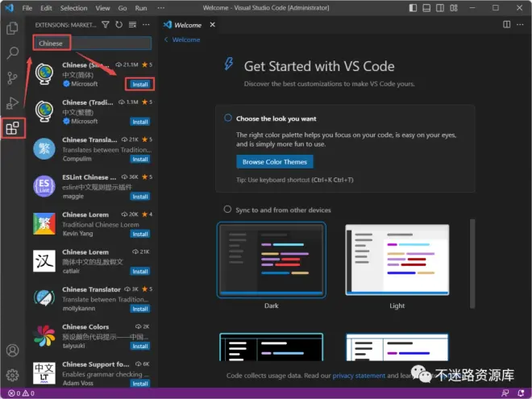Open the Extensions view

12,128
